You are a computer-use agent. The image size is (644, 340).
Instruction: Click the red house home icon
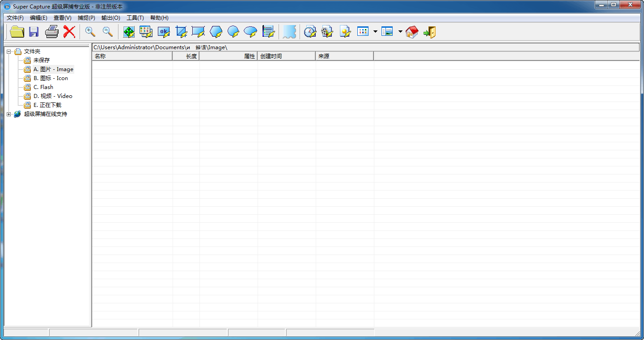(x=412, y=32)
